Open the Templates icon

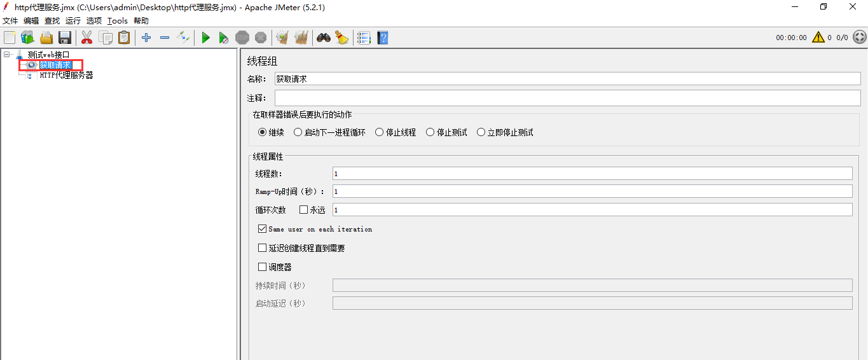[27, 38]
